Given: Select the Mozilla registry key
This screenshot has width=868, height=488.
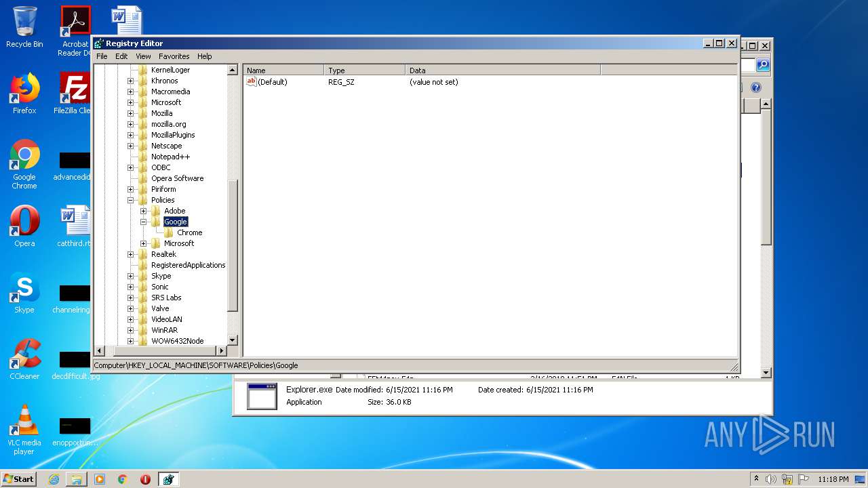Looking at the screenshot, I should [161, 113].
